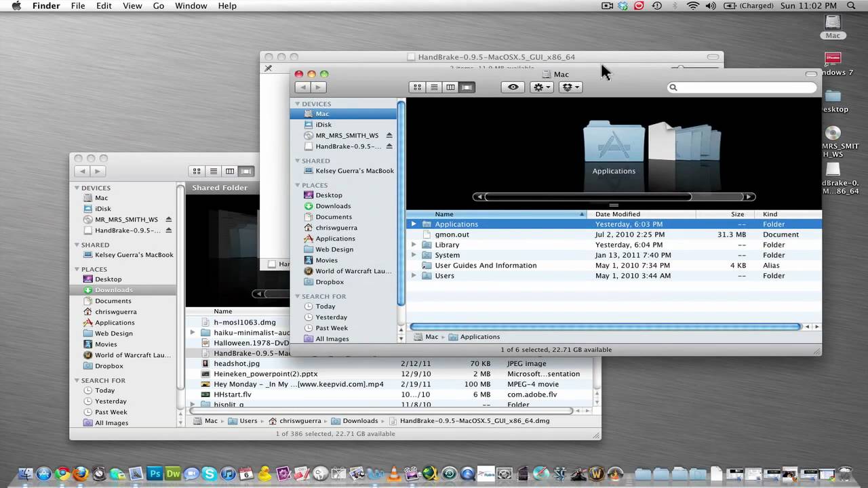
Task: Switch Mac window to column view
Action: point(450,87)
